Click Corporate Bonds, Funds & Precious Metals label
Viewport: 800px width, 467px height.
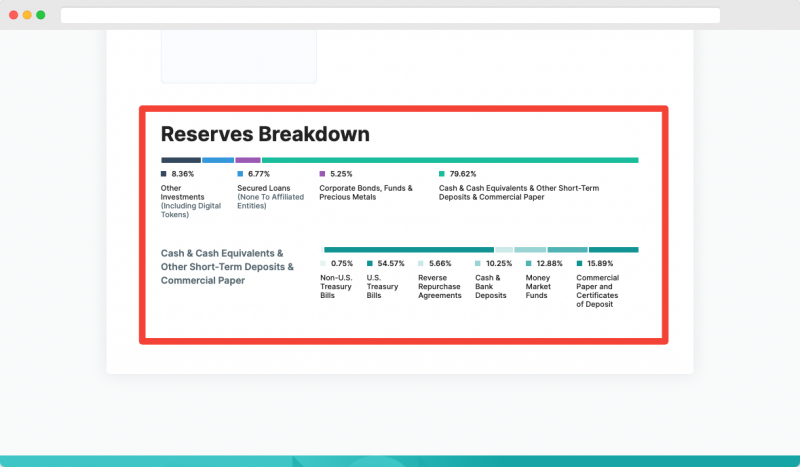pos(366,192)
